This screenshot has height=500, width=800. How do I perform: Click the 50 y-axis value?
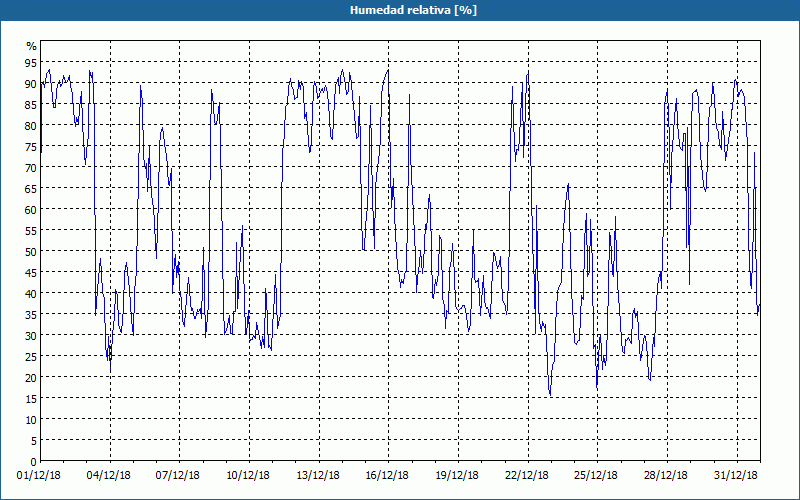31,252
